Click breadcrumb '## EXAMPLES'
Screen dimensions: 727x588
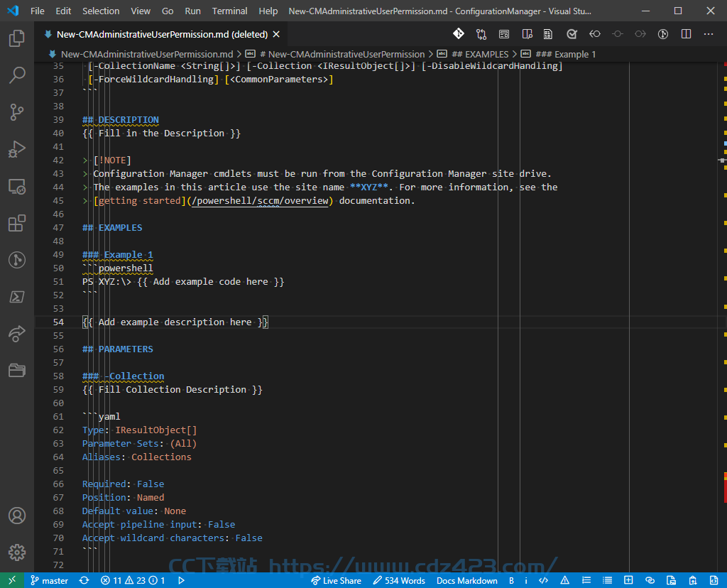click(480, 54)
